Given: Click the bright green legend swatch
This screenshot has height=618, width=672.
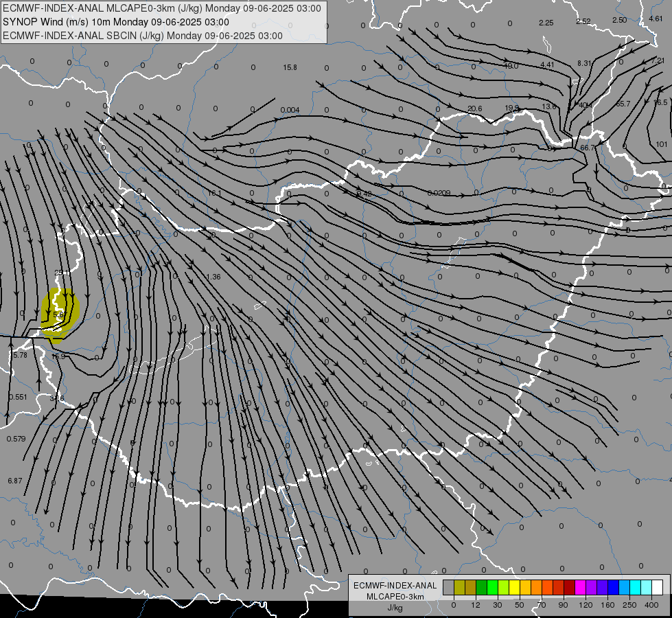Looking at the screenshot, I should point(492,587).
